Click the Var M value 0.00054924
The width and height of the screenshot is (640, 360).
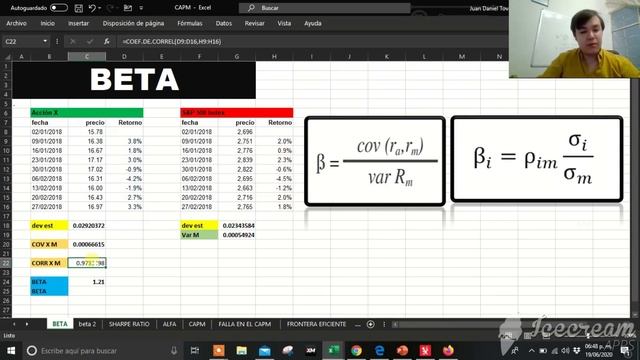(x=237, y=235)
